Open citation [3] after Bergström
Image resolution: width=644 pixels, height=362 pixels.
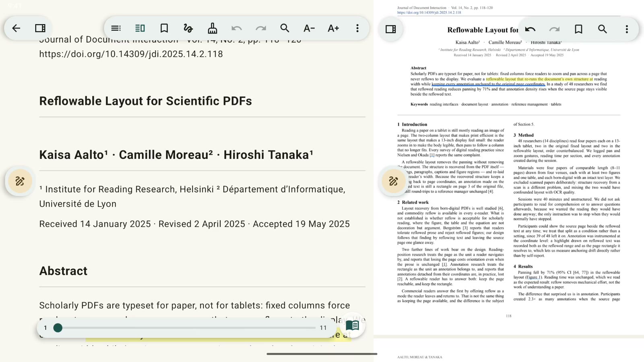(x=466, y=228)
